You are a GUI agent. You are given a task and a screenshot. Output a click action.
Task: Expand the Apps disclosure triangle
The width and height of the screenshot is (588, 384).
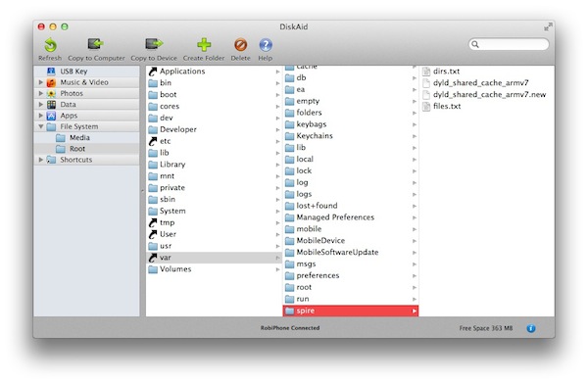point(41,116)
